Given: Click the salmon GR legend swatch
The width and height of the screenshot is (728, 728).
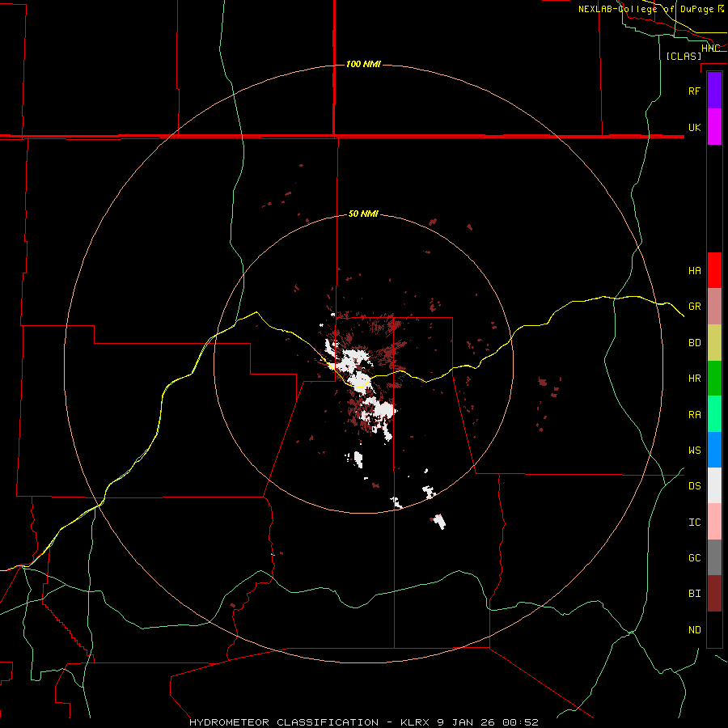Looking at the screenshot, I should coord(714,307).
